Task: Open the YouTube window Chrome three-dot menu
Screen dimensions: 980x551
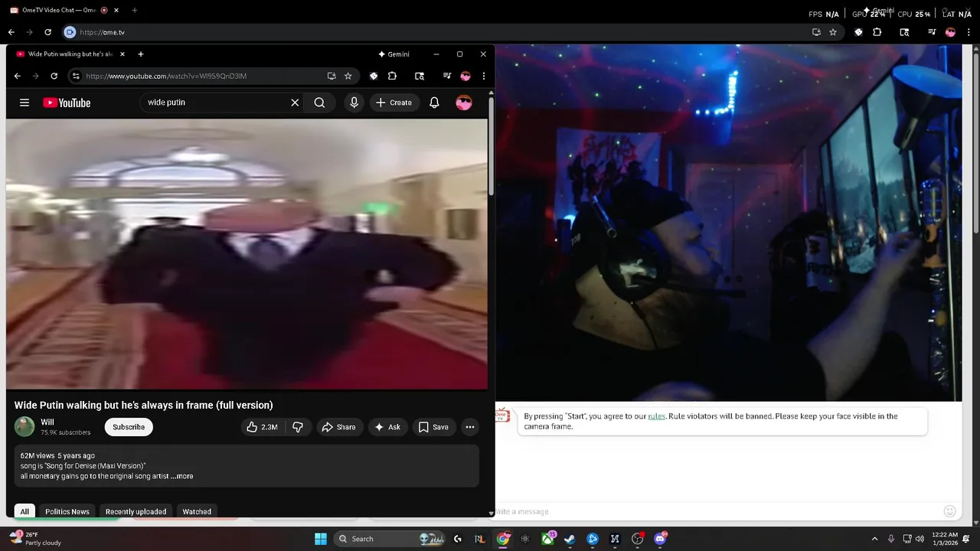Action: [x=484, y=76]
